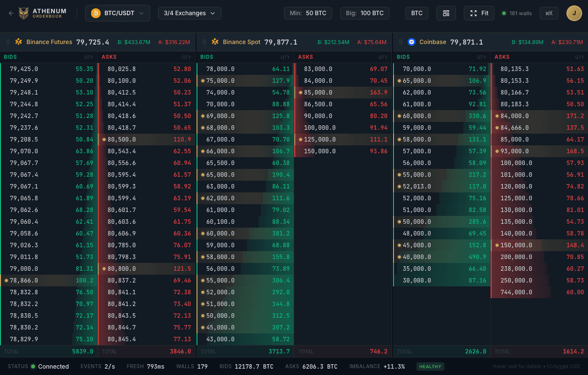Click wall dot beside Binance Spot 125,000.0 ask

300,140
